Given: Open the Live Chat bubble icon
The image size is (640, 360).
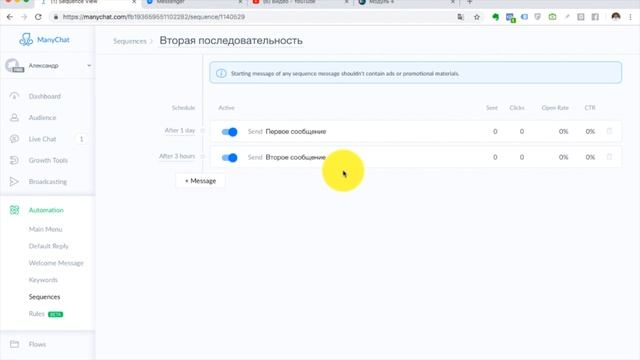Looking at the screenshot, I should [x=14, y=139].
